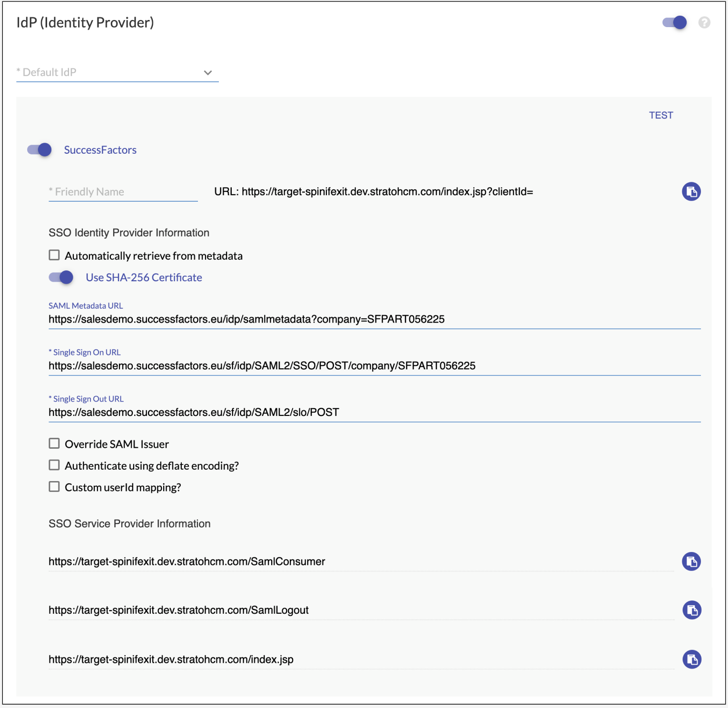Screen dimensions: 728x708
Task: Disable the SuccessFactors toggle
Action: point(39,150)
